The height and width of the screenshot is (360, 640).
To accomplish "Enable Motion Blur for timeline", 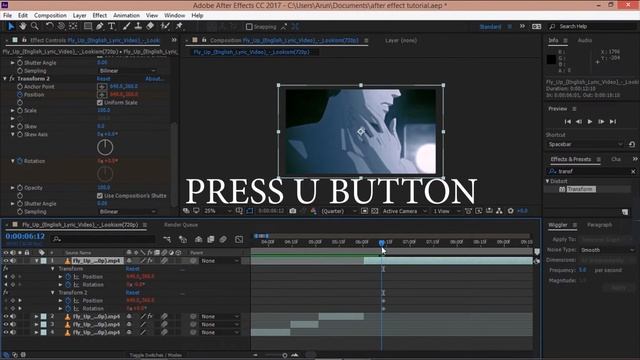I will coord(223,240).
